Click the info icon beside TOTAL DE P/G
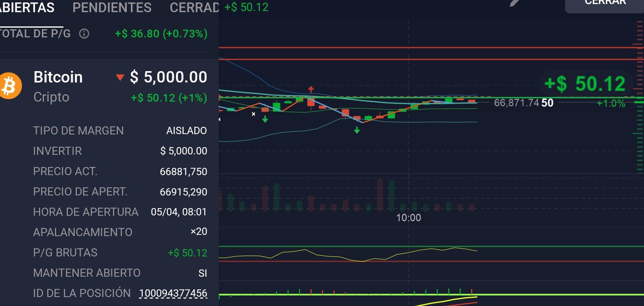 click(x=84, y=34)
